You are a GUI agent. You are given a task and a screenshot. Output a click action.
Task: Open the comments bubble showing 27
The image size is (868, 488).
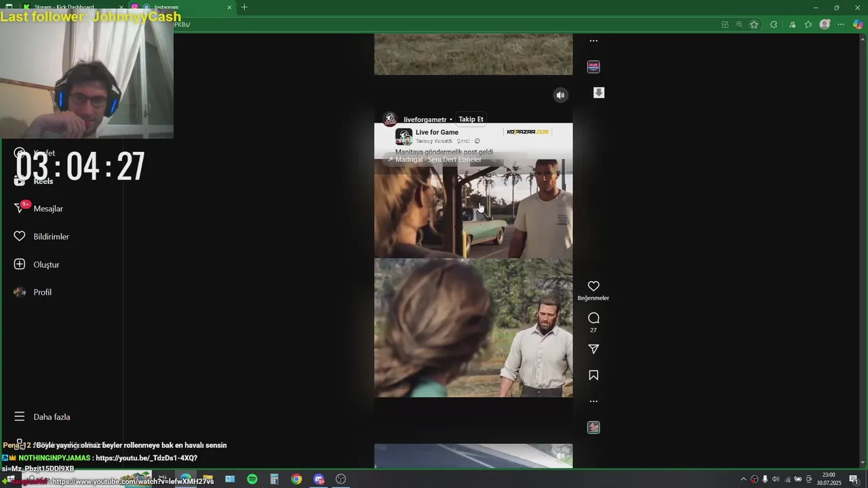[x=593, y=318]
